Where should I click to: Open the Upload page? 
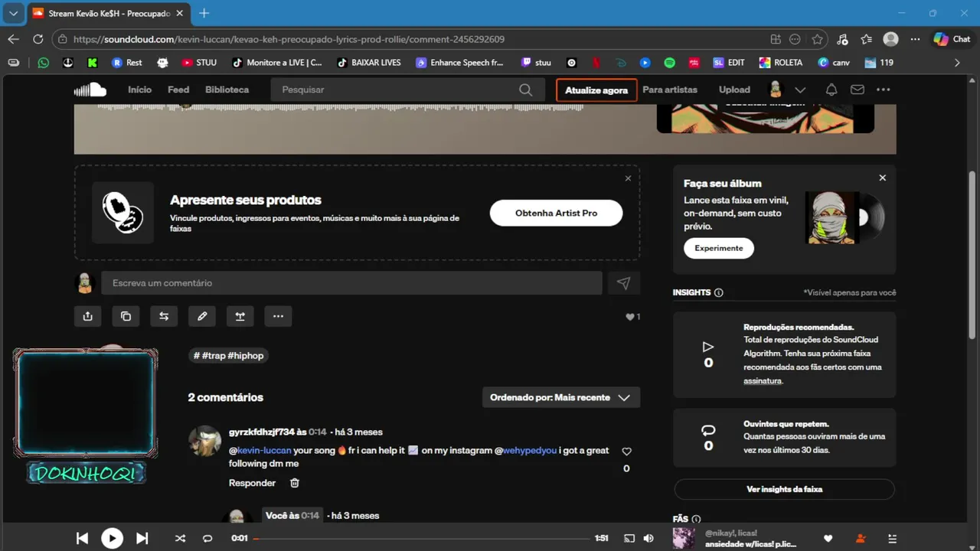point(734,90)
